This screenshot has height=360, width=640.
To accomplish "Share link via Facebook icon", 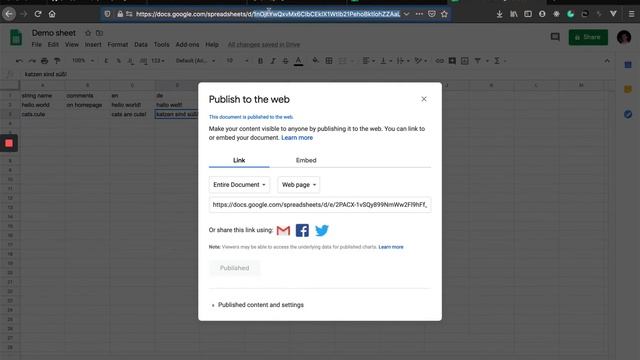I will click(x=302, y=230).
